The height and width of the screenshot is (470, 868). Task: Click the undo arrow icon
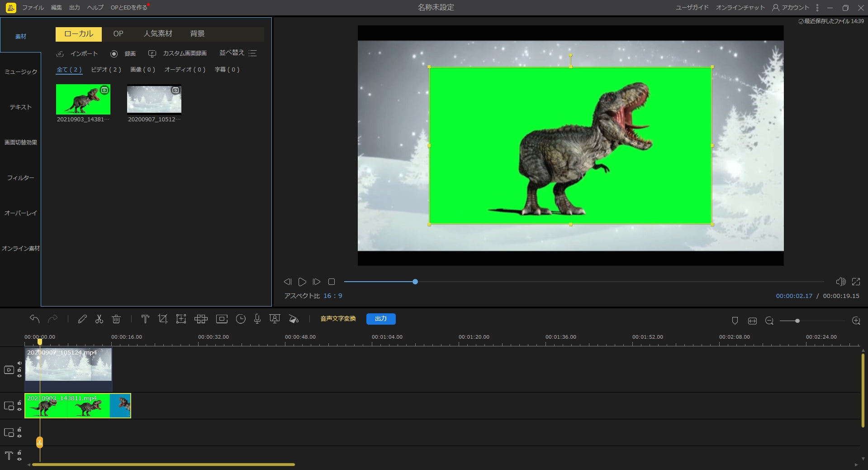click(x=34, y=319)
